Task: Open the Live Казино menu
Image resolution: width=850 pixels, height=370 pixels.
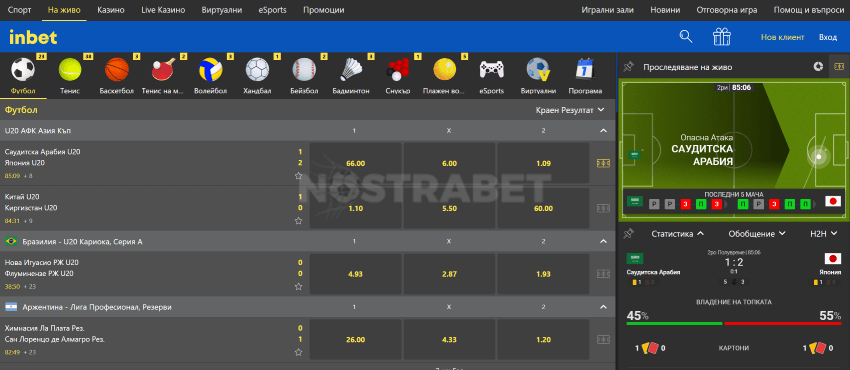Action: point(163,10)
